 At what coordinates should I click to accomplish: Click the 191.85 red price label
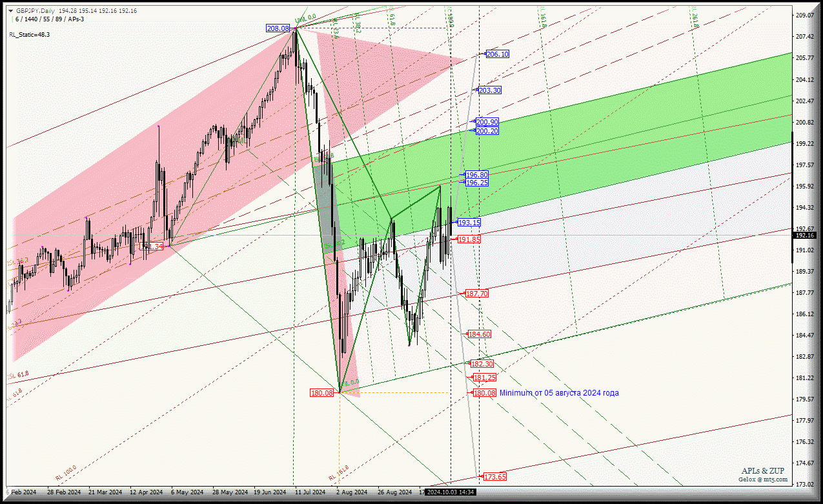pyautogui.click(x=469, y=239)
